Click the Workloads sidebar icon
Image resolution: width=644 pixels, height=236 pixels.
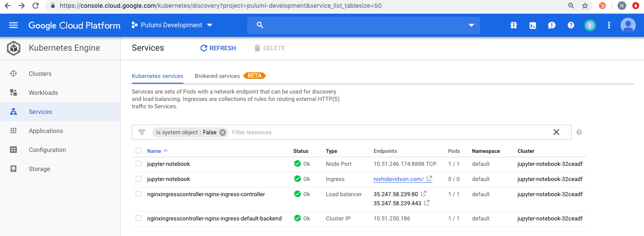click(13, 93)
